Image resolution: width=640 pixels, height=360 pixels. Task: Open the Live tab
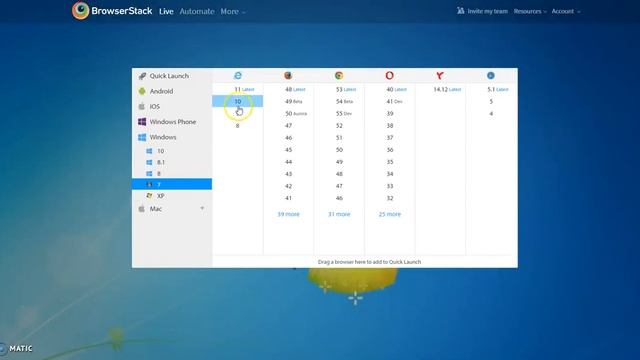(x=166, y=11)
